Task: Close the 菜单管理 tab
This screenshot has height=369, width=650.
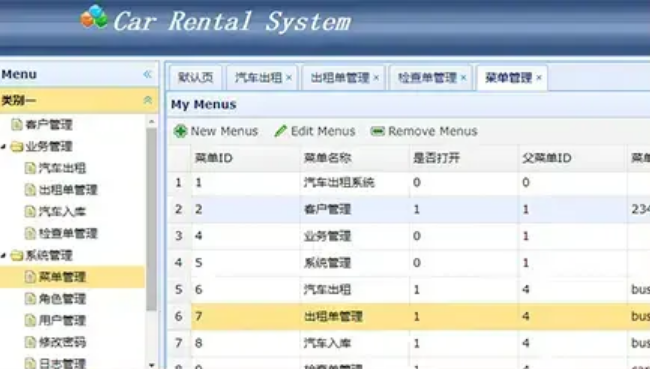Action: click(539, 78)
